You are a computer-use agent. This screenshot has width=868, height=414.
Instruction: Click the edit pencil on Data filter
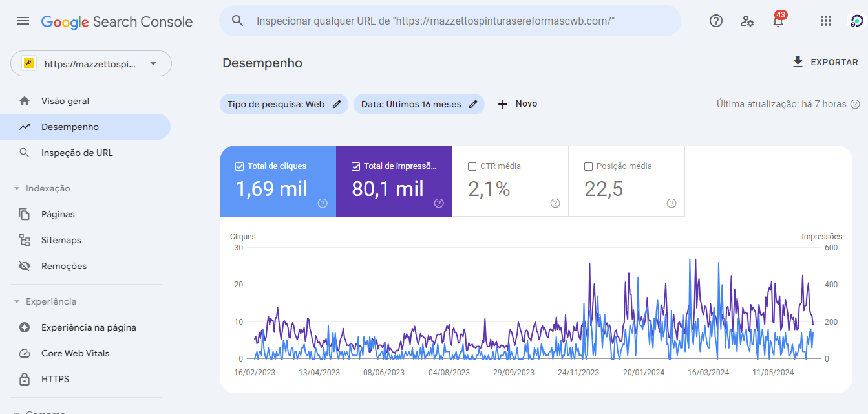tap(473, 104)
